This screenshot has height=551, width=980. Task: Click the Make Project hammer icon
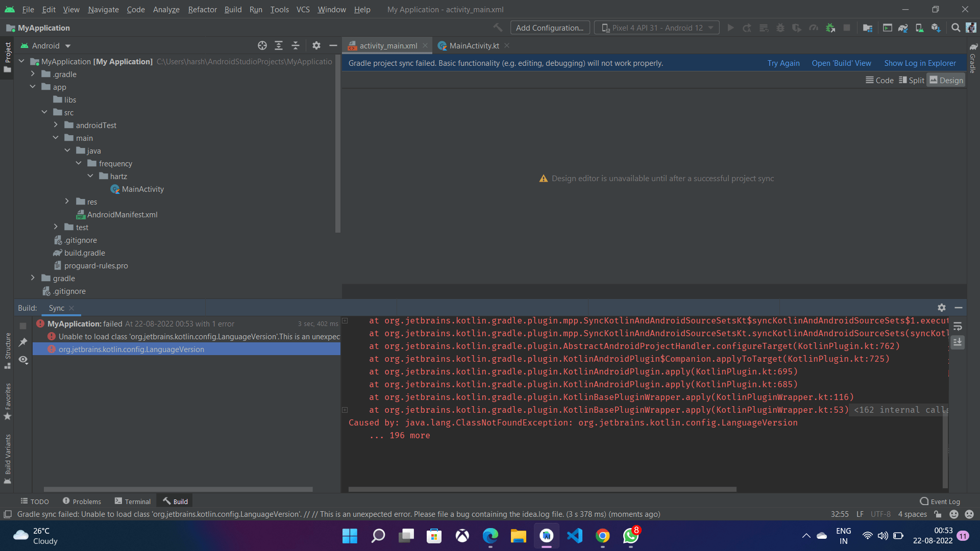(498, 28)
